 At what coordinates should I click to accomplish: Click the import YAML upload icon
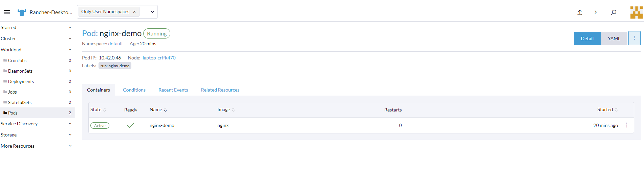click(580, 12)
